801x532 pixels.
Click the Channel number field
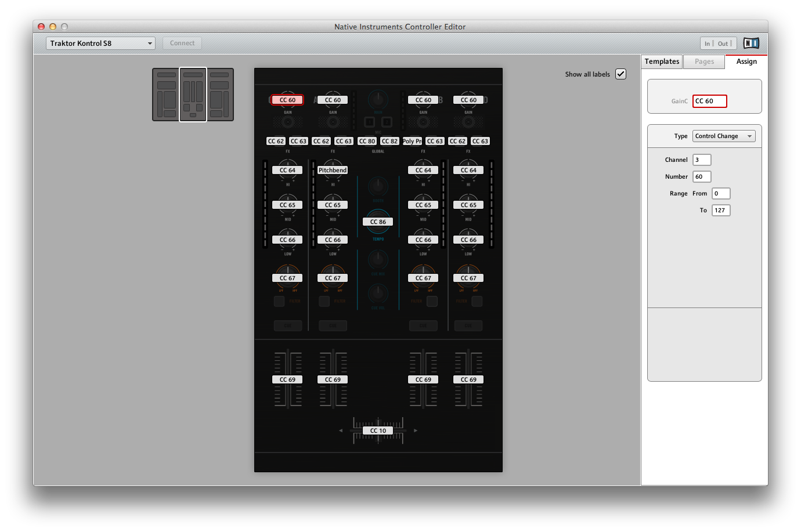click(702, 160)
